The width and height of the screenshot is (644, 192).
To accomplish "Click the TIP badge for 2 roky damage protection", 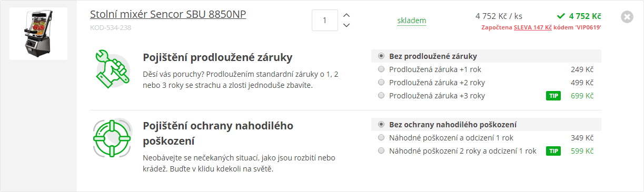I will [x=553, y=151].
